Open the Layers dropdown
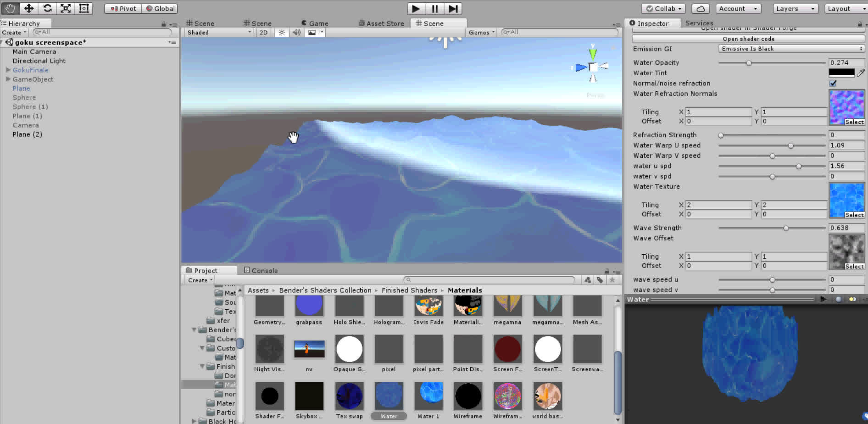Screen dimensions: 868x424 (x=796, y=9)
